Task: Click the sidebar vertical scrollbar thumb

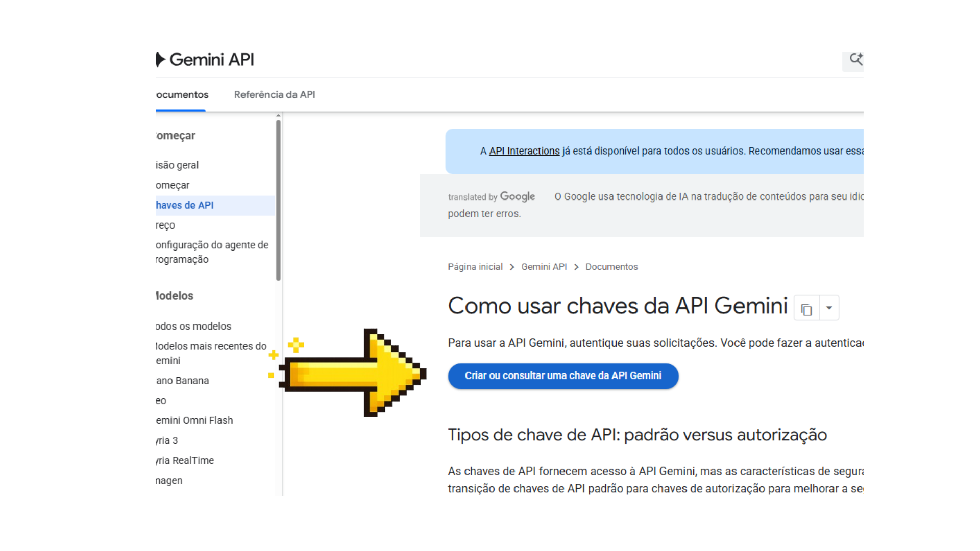Action: 278,200
